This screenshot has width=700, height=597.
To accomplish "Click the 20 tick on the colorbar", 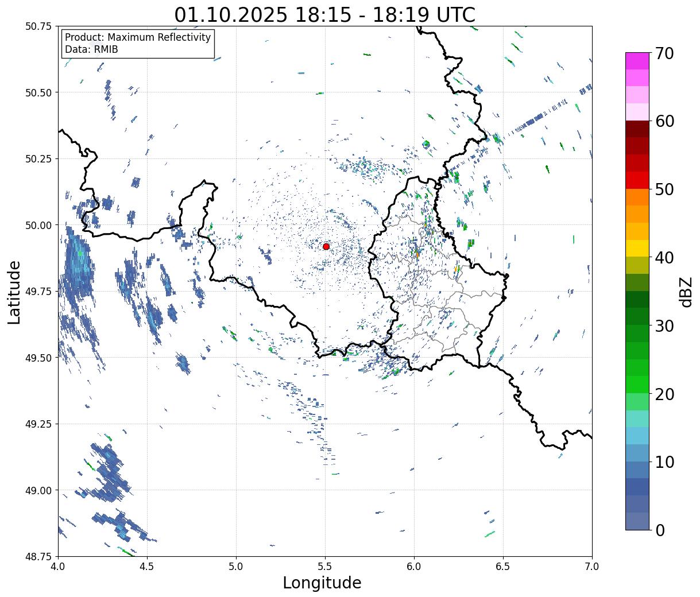I will click(x=664, y=394).
